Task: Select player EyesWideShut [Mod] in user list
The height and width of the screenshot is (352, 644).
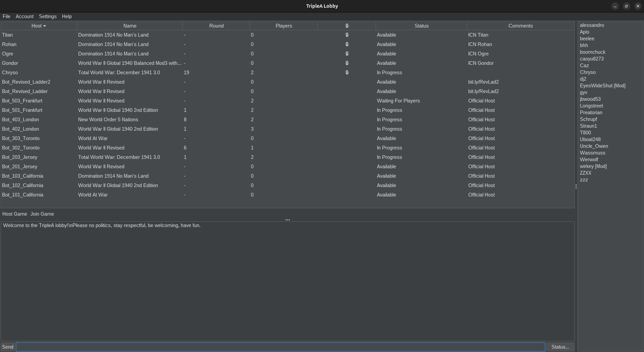Action: (x=602, y=86)
